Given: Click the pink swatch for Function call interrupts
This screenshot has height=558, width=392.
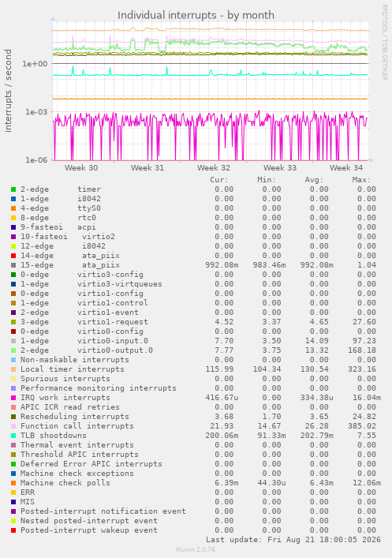Looking at the screenshot, I should point(13,426).
